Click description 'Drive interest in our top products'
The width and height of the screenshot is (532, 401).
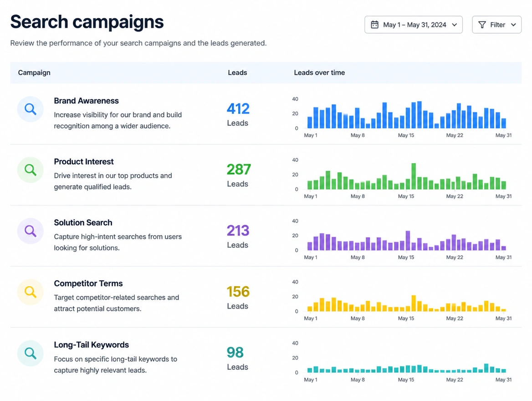click(113, 181)
